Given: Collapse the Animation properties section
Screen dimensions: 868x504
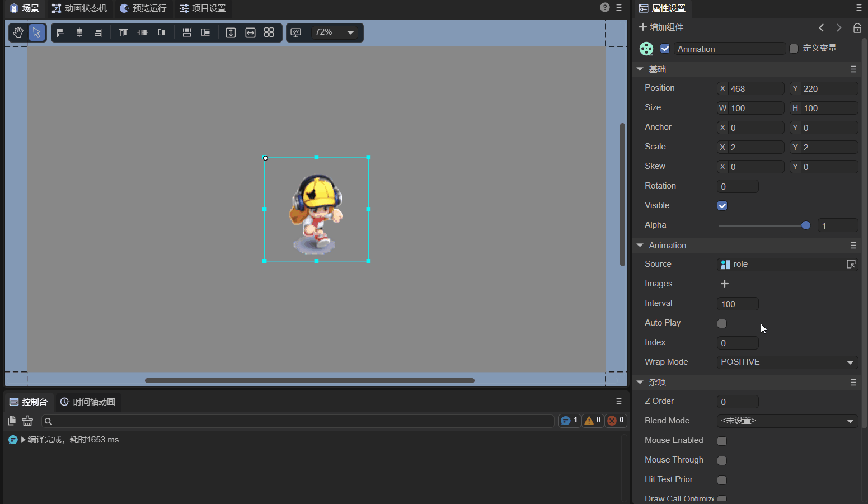Looking at the screenshot, I should tap(640, 246).
